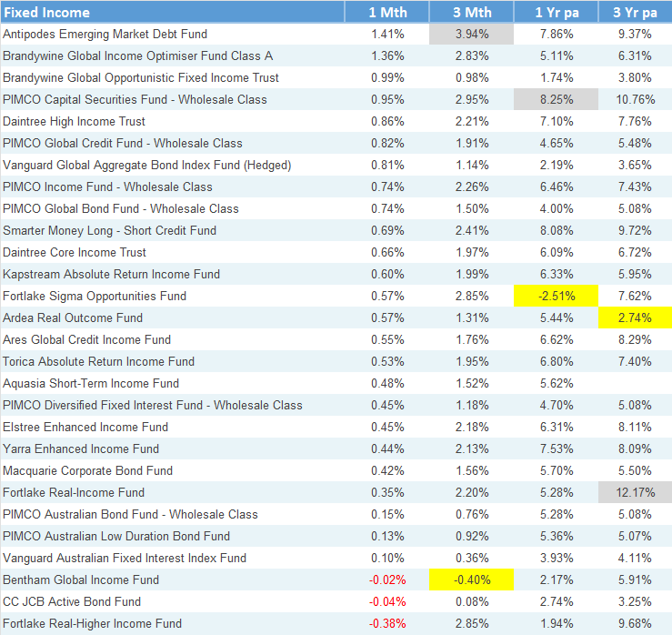The image size is (672, 635).
Task: Click the 10.76% three-year value
Action: pos(635,99)
